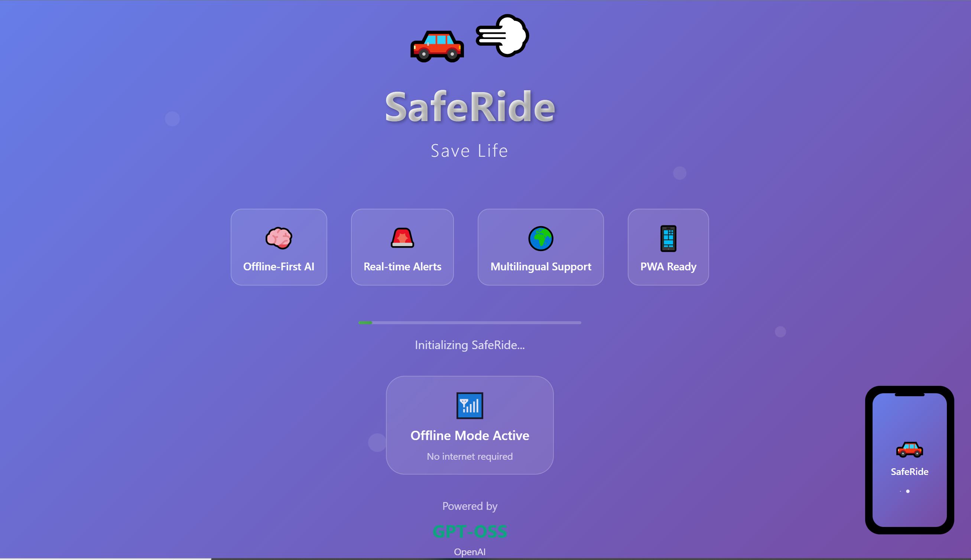Expand the Multilingual Support card
The height and width of the screenshot is (560, 971).
pyautogui.click(x=540, y=247)
